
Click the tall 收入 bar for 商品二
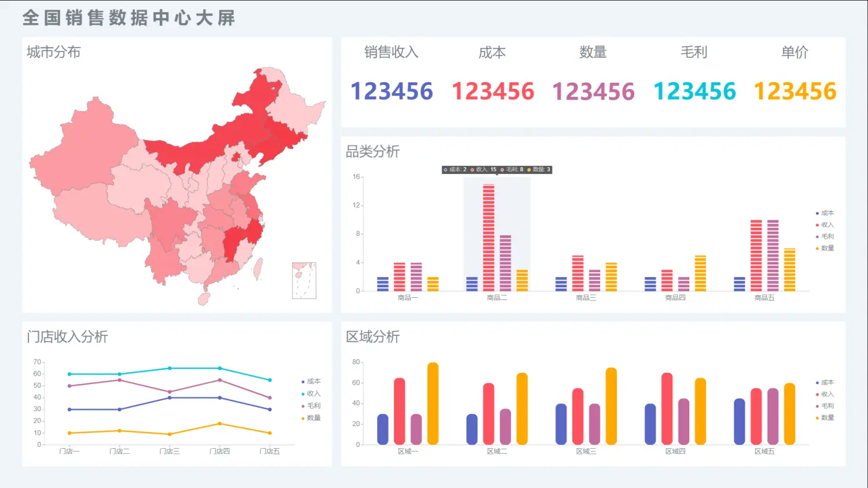tap(489, 237)
